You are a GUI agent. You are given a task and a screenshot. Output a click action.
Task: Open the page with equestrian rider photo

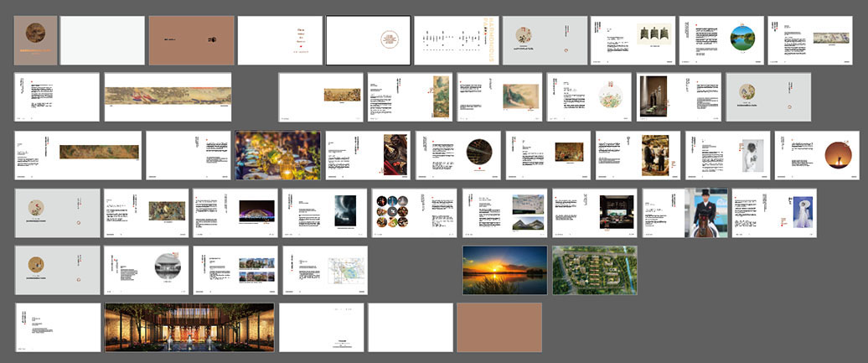pos(685,212)
